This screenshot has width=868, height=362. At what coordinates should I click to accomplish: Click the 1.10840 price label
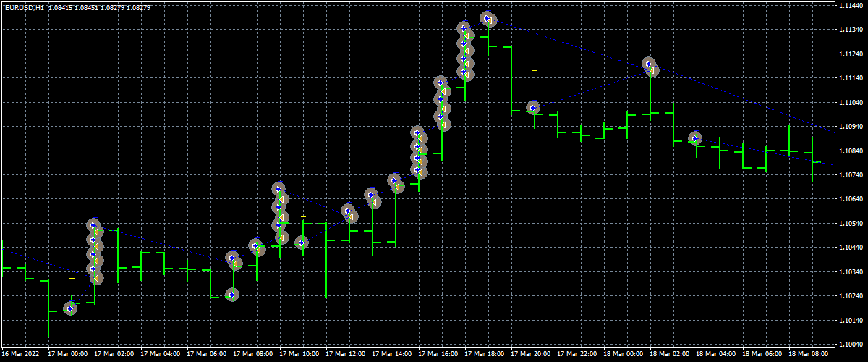click(851, 151)
